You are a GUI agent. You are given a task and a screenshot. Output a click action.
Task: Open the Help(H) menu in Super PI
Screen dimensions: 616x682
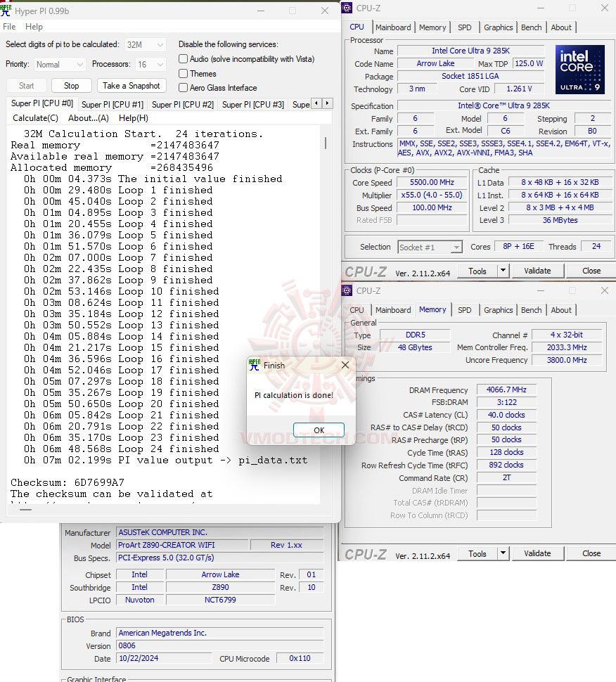[133, 118]
